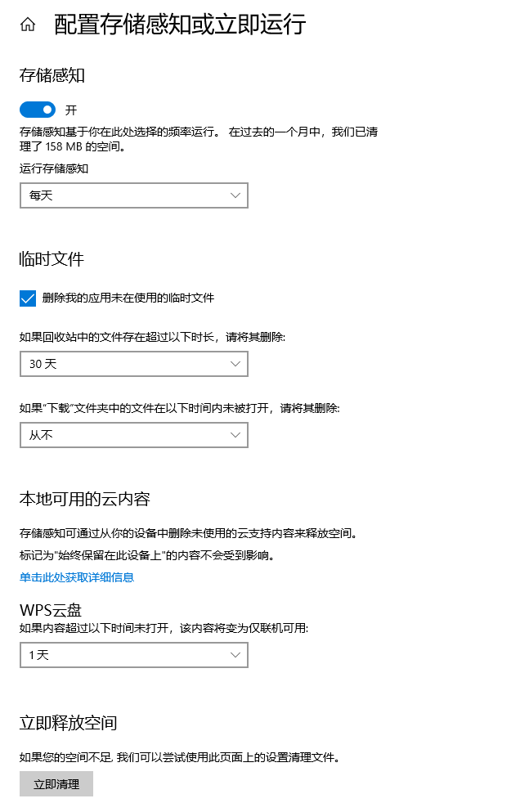Screen dimensions: 529x812
Task: Click the chevron arrow on the 30 天 dropdown
Action: 235,364
